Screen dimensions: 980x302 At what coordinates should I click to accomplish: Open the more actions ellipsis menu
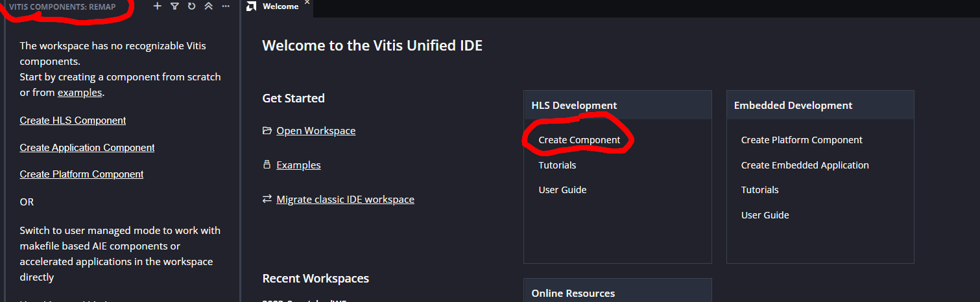(226, 6)
